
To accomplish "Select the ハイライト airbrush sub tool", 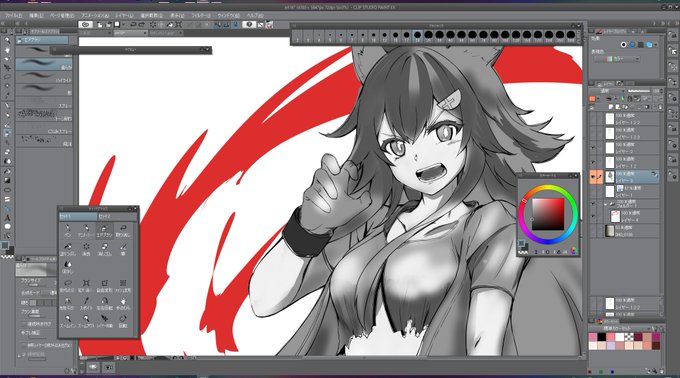I will pos(44,77).
